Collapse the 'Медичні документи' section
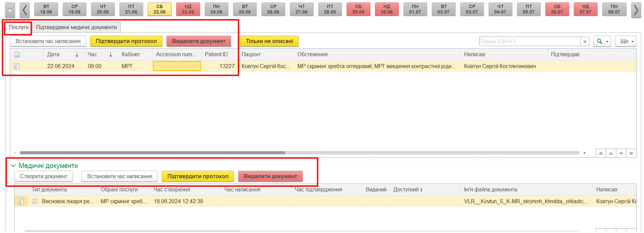This screenshot has height=233, width=644. 14,166
